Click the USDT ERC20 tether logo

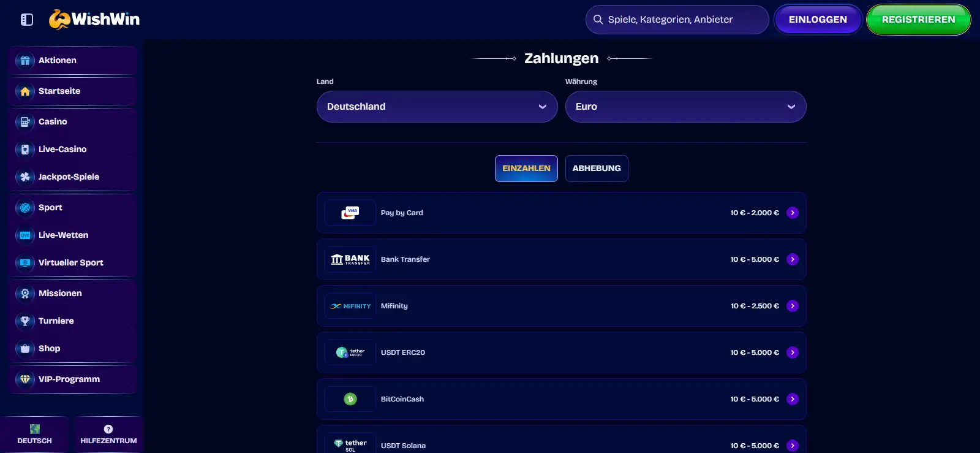tap(350, 352)
